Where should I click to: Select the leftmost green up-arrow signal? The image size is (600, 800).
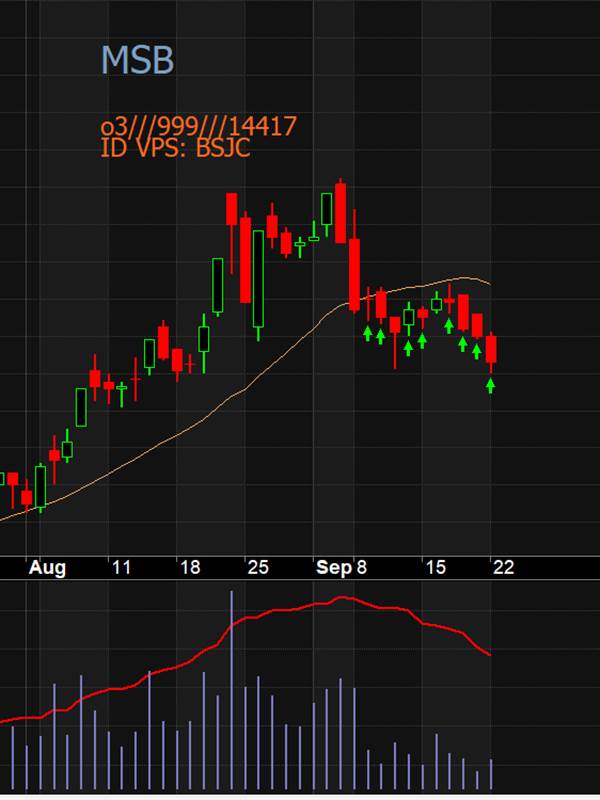point(367,333)
